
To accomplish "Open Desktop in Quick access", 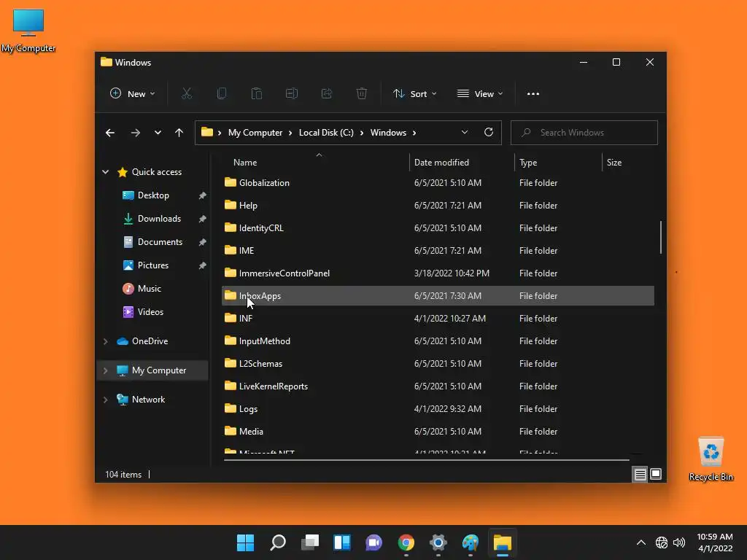I will tap(153, 195).
